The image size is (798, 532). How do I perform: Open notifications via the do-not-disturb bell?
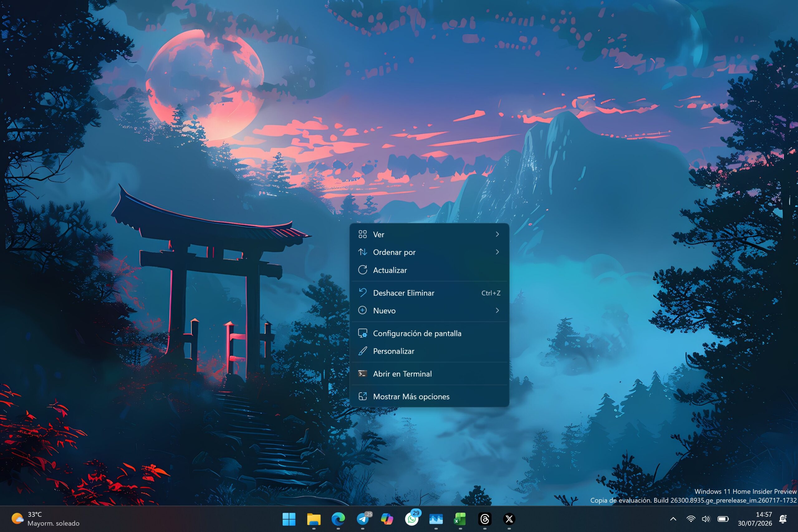point(783,519)
